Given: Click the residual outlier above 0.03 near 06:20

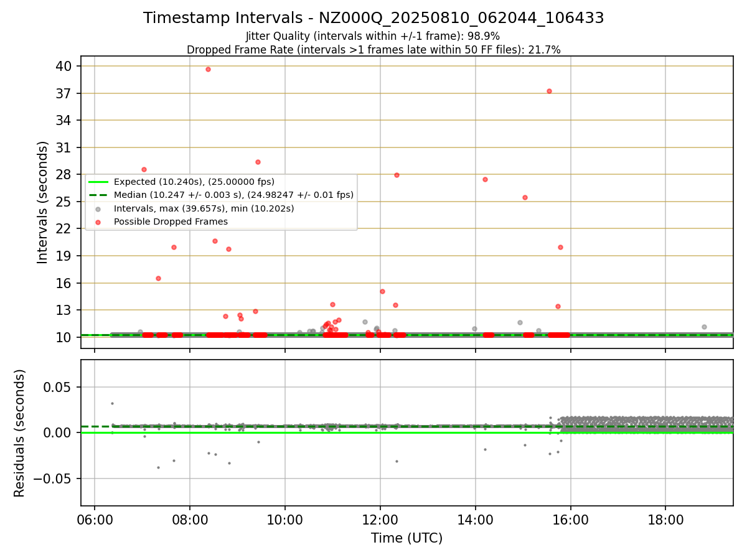Looking at the screenshot, I should (x=112, y=403).
